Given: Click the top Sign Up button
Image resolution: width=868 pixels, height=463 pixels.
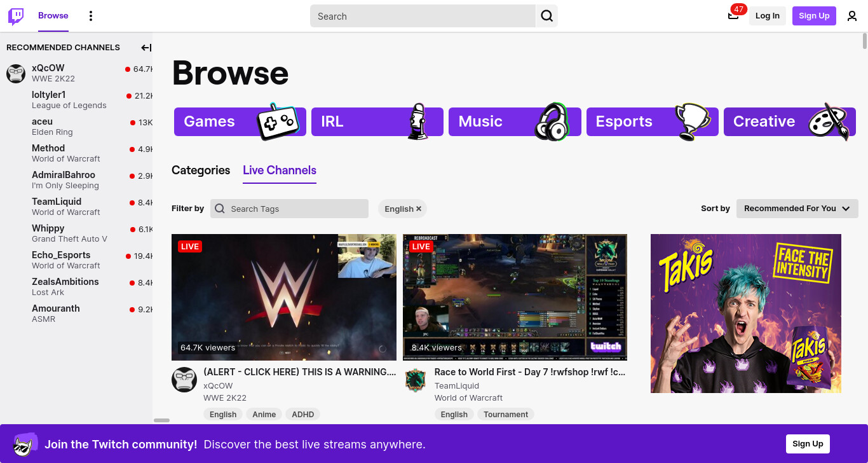Looking at the screenshot, I should tap(814, 16).
